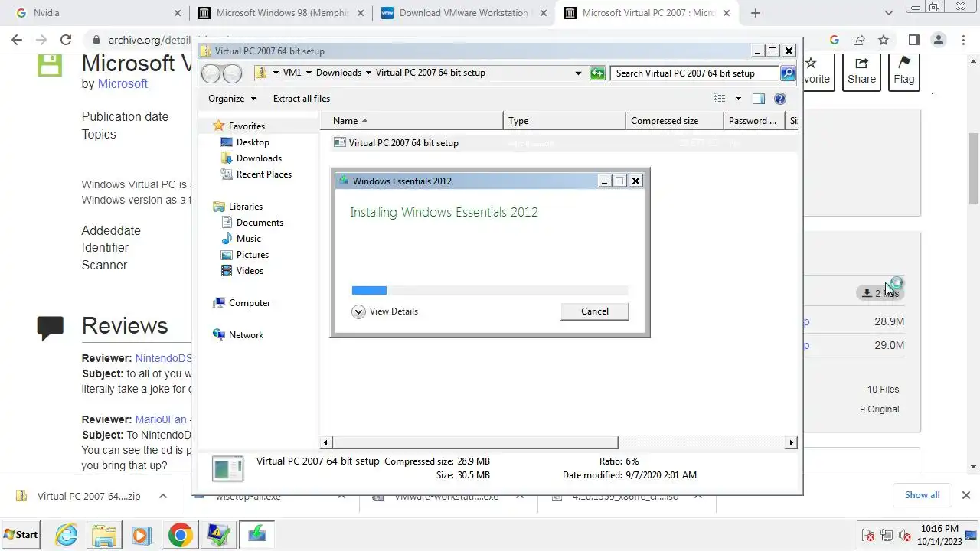This screenshot has width=980, height=551.
Task: Open Windows Explorer taskbar icon
Action: pos(104,534)
